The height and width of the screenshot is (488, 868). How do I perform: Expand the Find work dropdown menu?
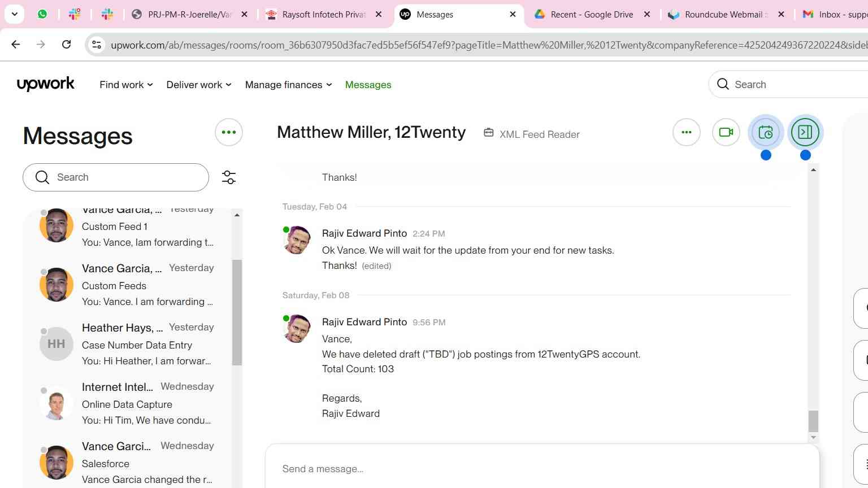coord(126,85)
